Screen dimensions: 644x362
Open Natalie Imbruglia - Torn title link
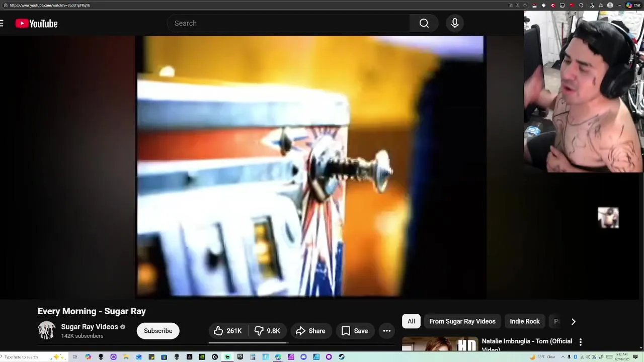coord(527,344)
